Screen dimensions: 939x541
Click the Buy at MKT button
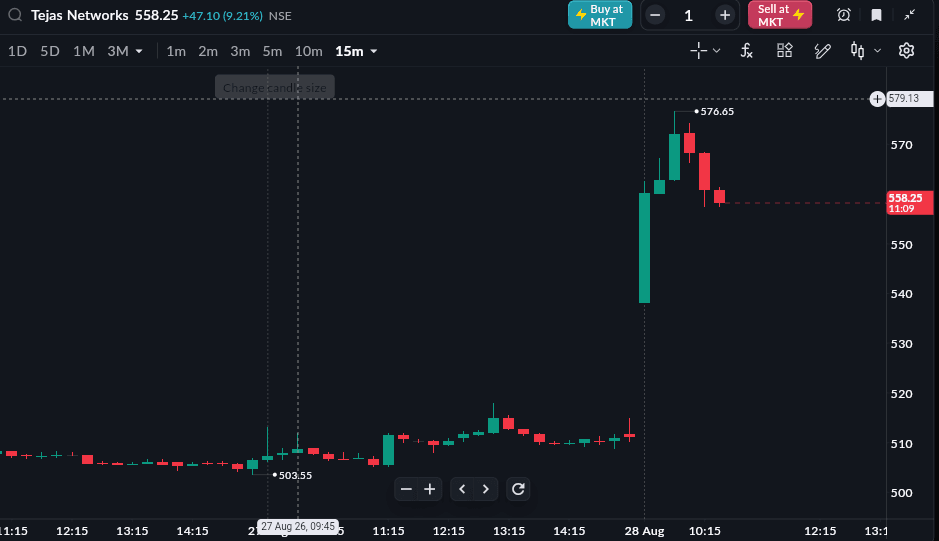pyautogui.click(x=600, y=15)
